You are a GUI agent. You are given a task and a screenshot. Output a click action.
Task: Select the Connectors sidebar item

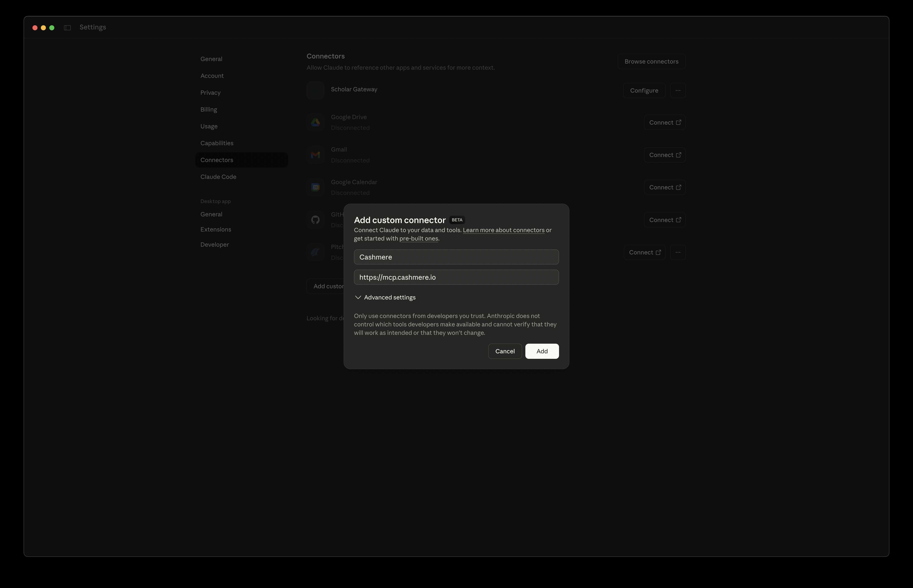pyautogui.click(x=242, y=160)
